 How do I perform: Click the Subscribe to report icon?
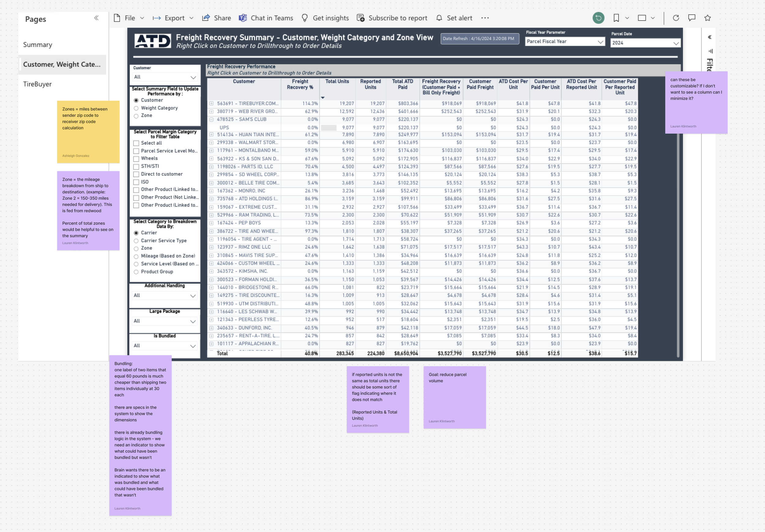(360, 18)
